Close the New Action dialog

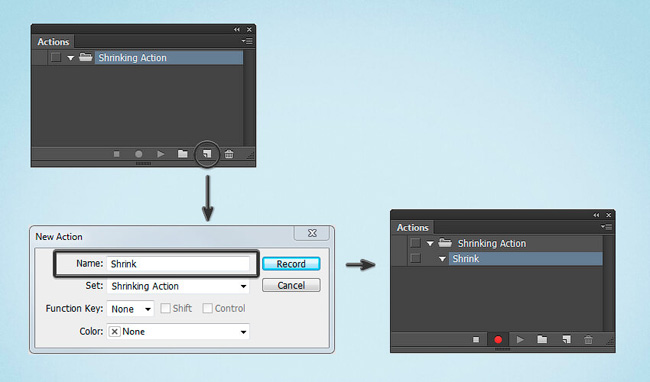pyautogui.click(x=312, y=233)
